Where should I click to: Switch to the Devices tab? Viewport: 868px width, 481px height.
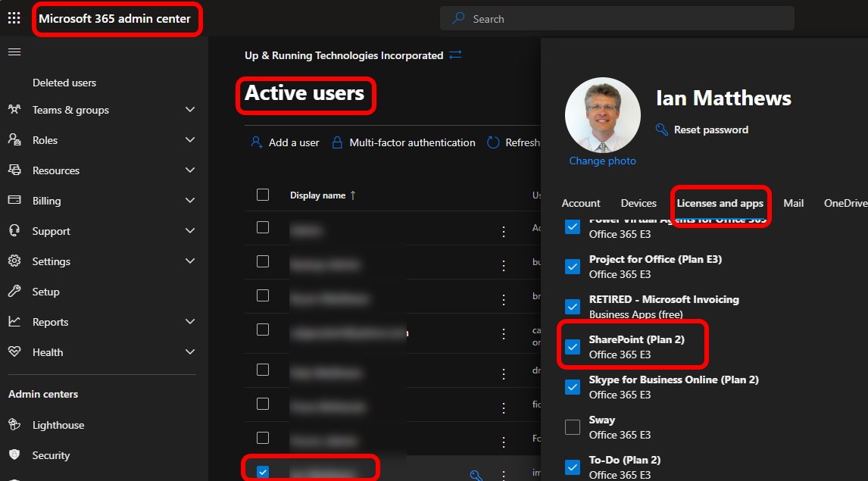(x=639, y=203)
